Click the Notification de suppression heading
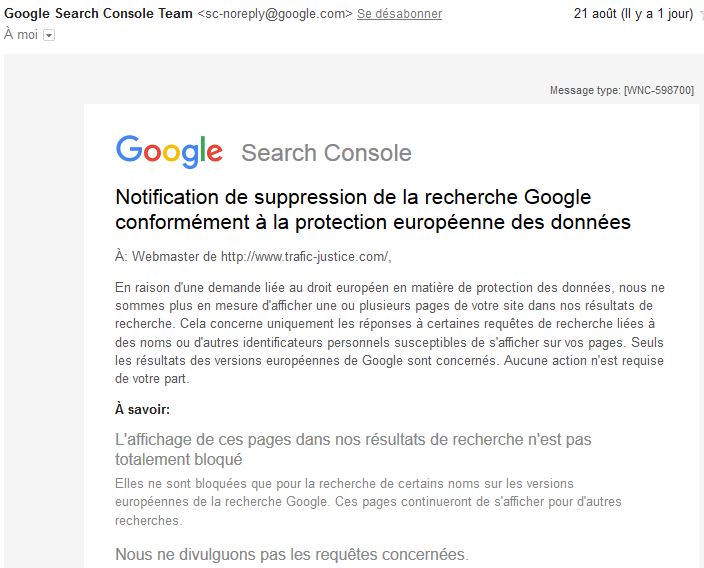The height and width of the screenshot is (568, 704). click(353, 196)
